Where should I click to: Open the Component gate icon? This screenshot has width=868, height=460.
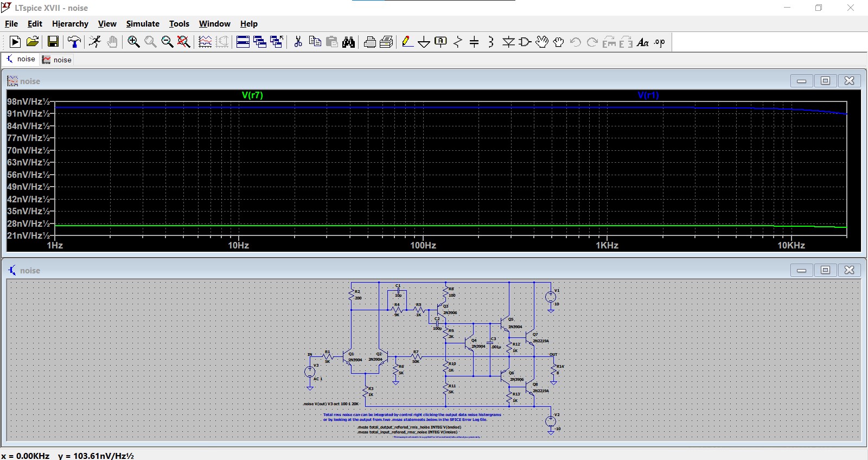pyautogui.click(x=525, y=42)
